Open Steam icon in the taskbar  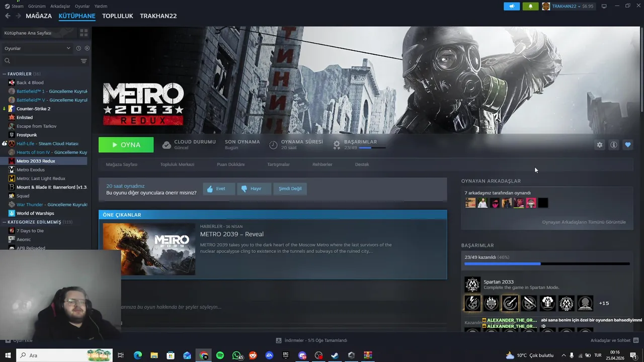[335, 355]
